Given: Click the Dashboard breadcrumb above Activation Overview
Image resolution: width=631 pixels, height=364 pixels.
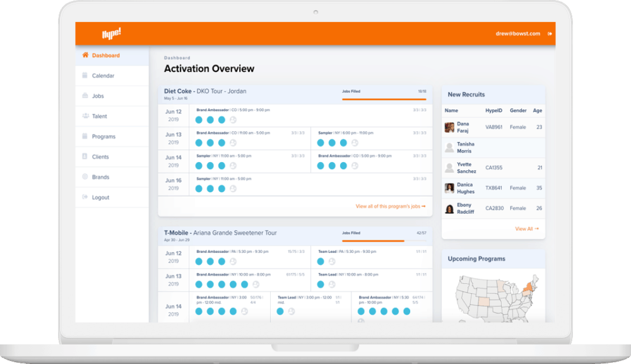Looking at the screenshot, I should coord(177,58).
